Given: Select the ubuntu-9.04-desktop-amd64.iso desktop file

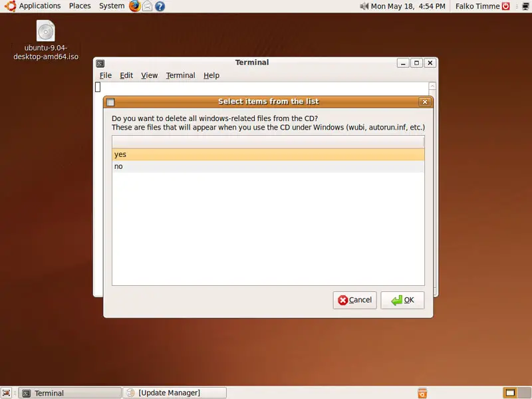Looking at the screenshot, I should tap(46, 41).
